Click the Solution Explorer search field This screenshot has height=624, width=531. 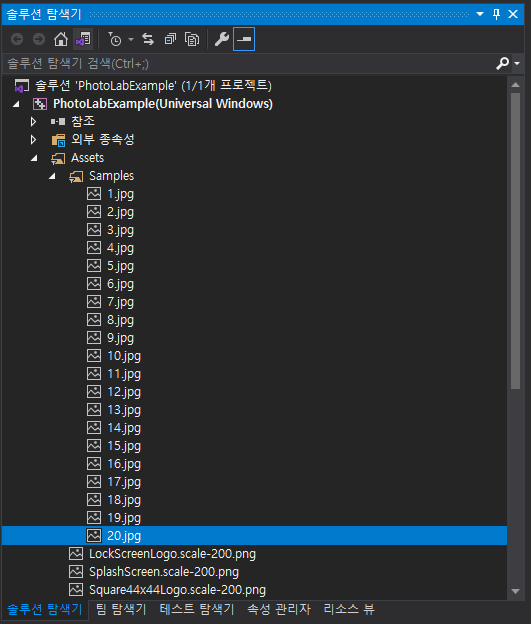point(249,63)
